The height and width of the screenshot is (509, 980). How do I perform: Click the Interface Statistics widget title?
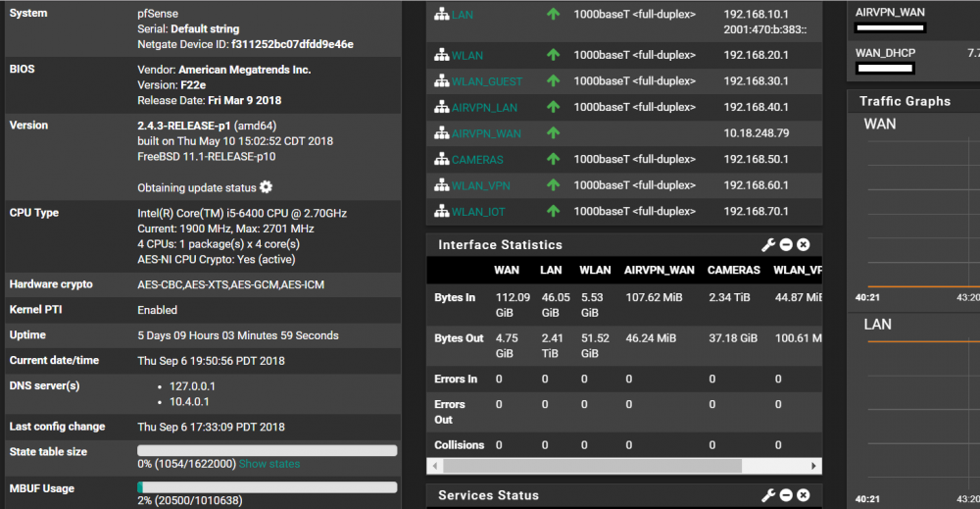pos(500,245)
